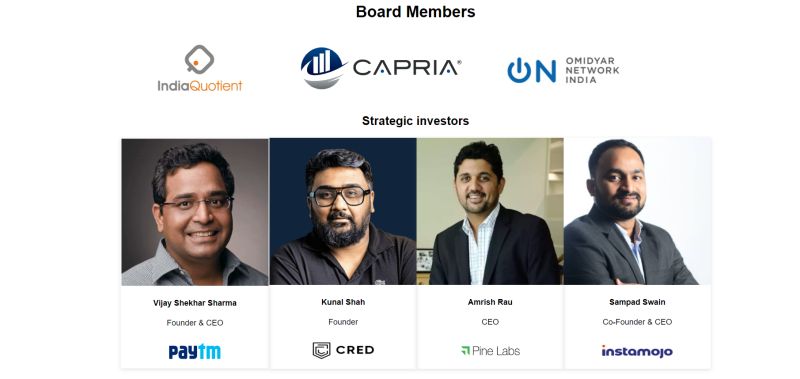Click the Paytm logo
The image size is (800, 379).
pos(195,351)
